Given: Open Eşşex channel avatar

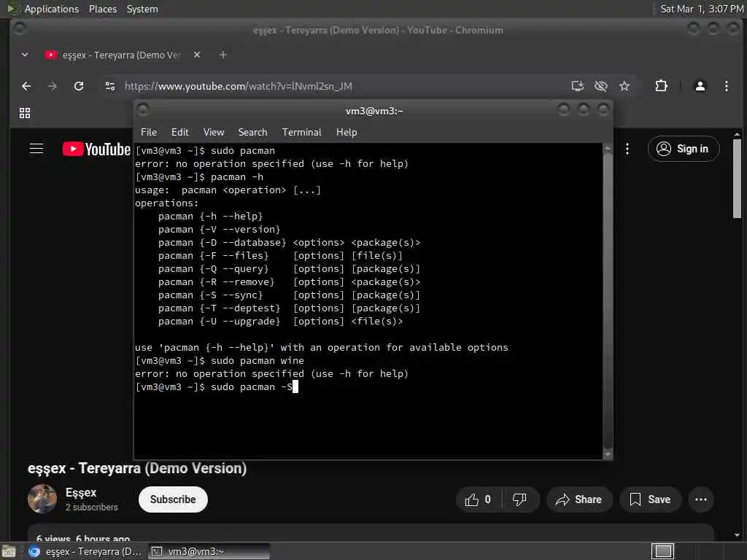Looking at the screenshot, I should click(x=42, y=499).
